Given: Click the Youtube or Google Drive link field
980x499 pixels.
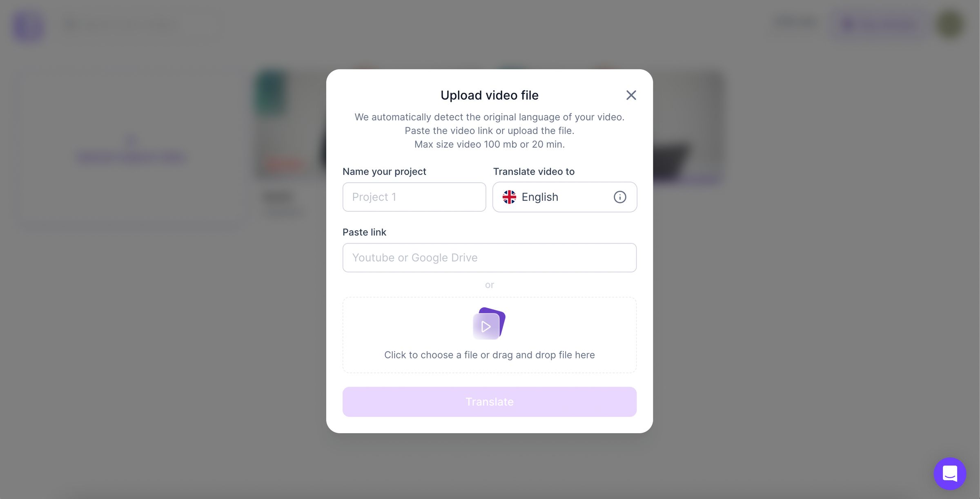Looking at the screenshot, I should click(489, 258).
